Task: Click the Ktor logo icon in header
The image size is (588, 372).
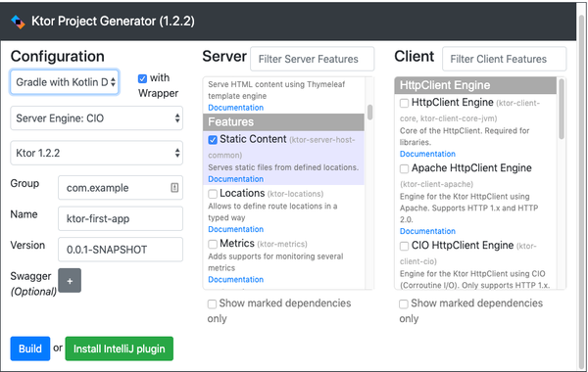Action: click(18, 22)
